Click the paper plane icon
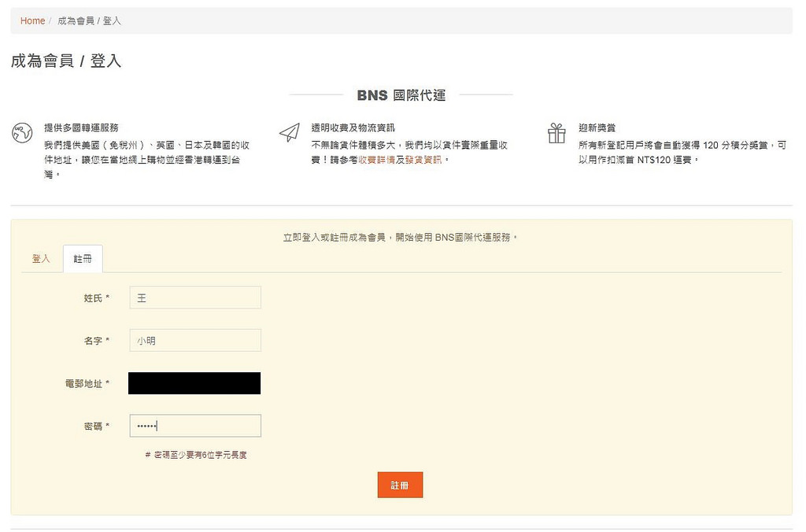Screen dimensions: 806x532 click(x=290, y=133)
